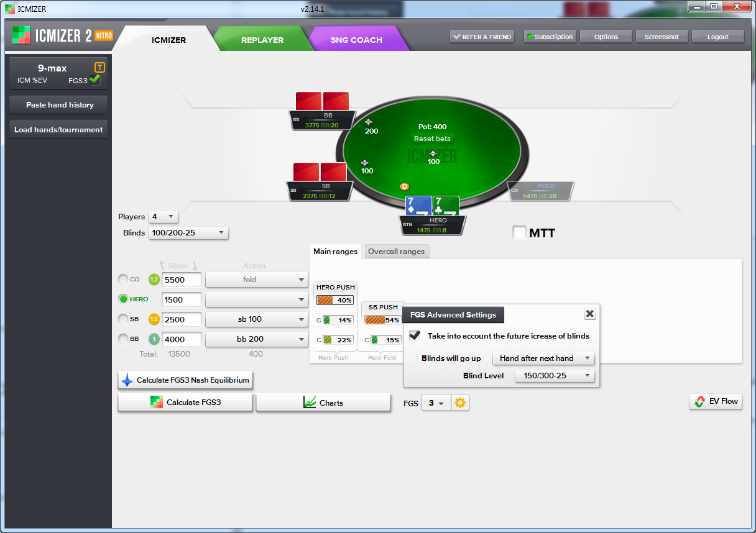The height and width of the screenshot is (533, 756).
Task: Click the 15% call range under SB PUSH
Action: [x=385, y=340]
